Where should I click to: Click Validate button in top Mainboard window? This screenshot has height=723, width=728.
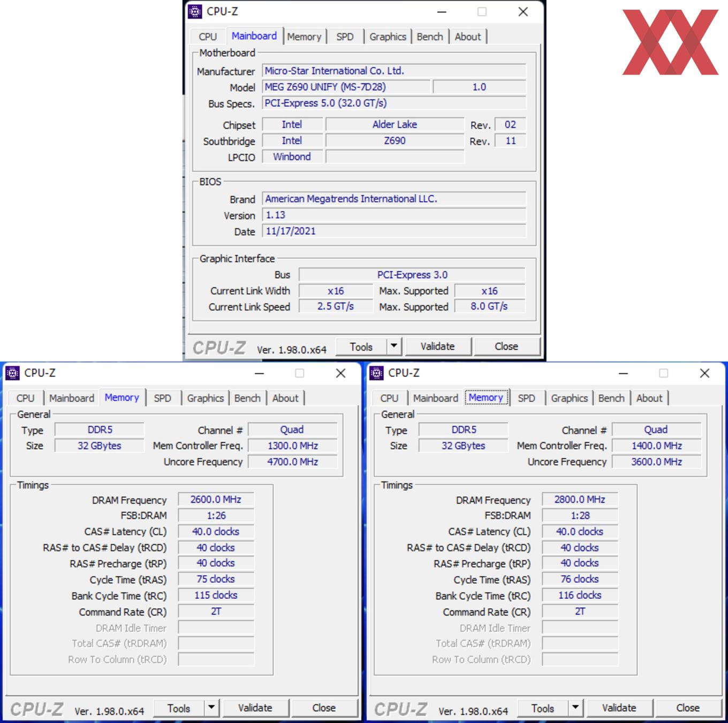click(x=437, y=347)
